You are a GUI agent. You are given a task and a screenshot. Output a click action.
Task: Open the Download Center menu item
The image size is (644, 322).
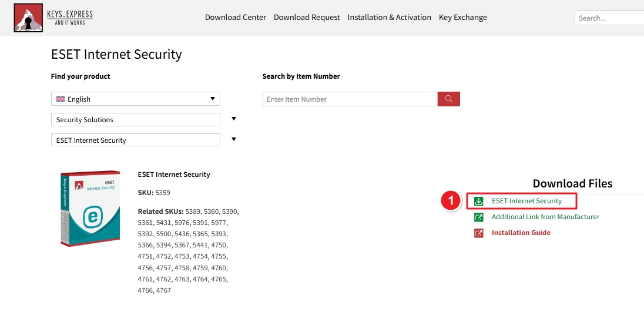point(235,18)
